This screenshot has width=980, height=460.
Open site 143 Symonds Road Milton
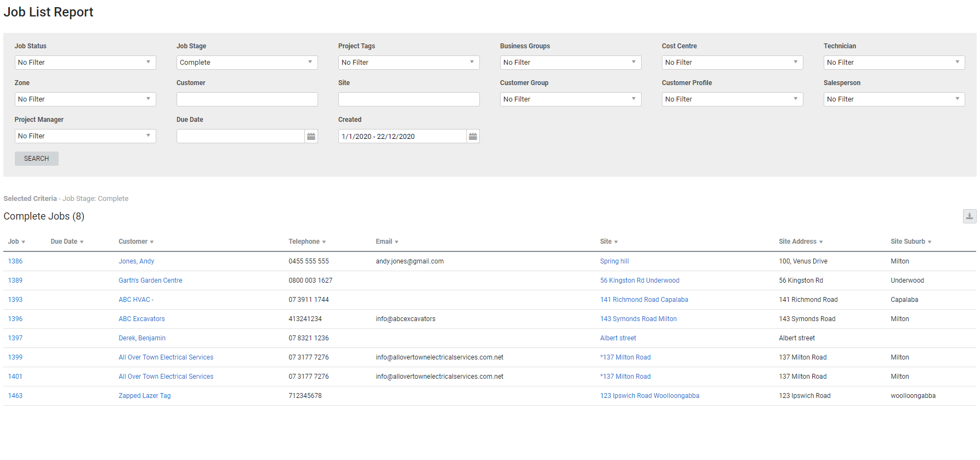click(638, 319)
